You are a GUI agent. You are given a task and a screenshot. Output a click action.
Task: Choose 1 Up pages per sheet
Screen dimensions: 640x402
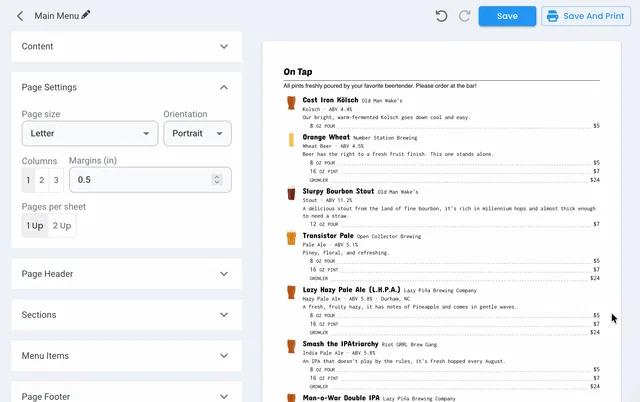35,226
